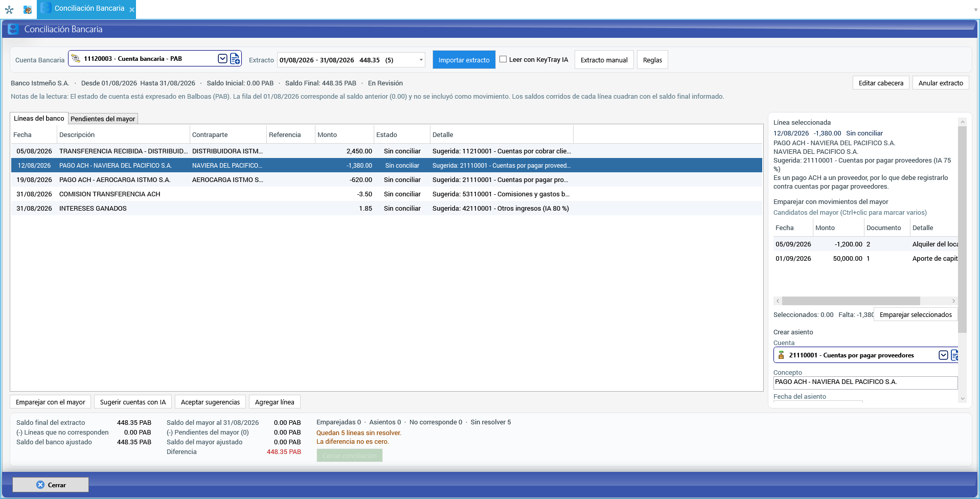Click Aceptar sugerencias
The height and width of the screenshot is (499, 980).
click(210, 402)
